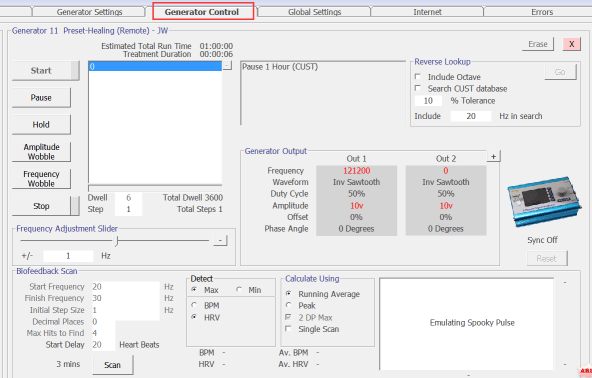
Task: Click Out 1 frequency value 121200
Action: [x=356, y=171]
